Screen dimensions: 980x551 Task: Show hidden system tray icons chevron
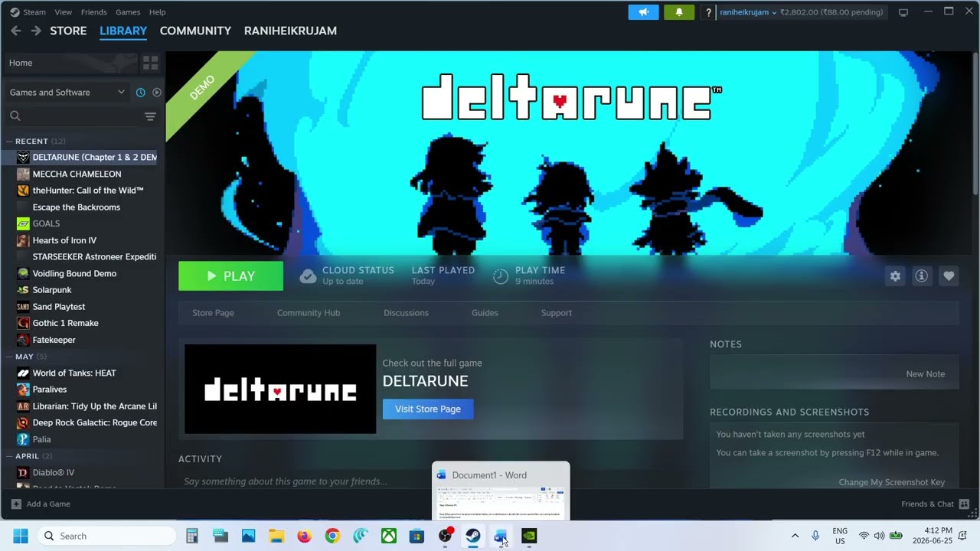coord(795,536)
